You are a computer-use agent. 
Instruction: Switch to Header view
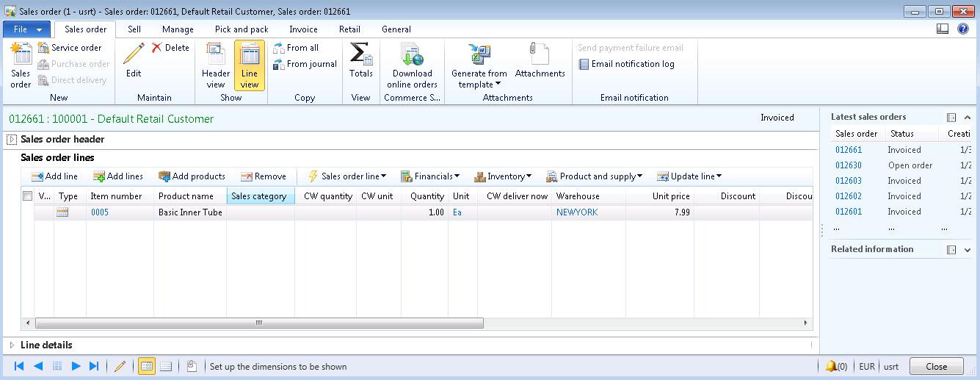point(216,65)
